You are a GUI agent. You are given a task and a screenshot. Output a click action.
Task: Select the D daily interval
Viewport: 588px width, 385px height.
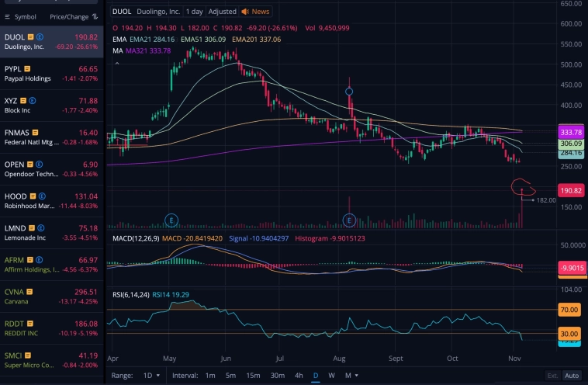pos(316,375)
